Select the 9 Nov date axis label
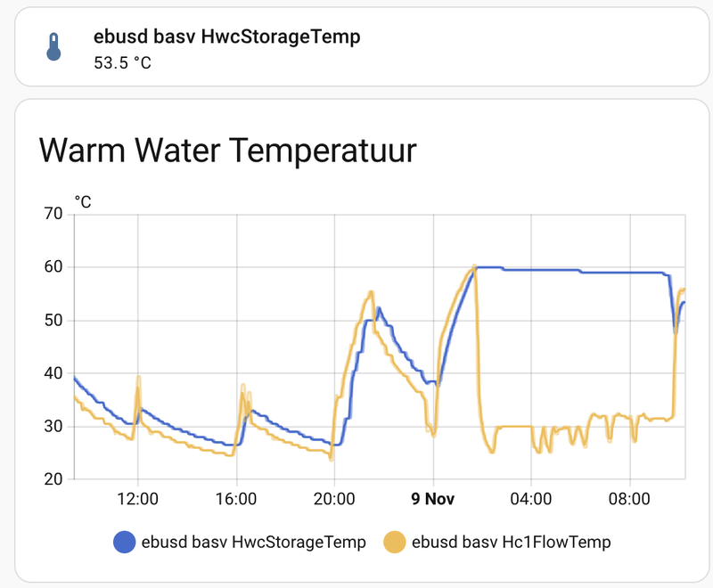713x588 pixels. (433, 499)
